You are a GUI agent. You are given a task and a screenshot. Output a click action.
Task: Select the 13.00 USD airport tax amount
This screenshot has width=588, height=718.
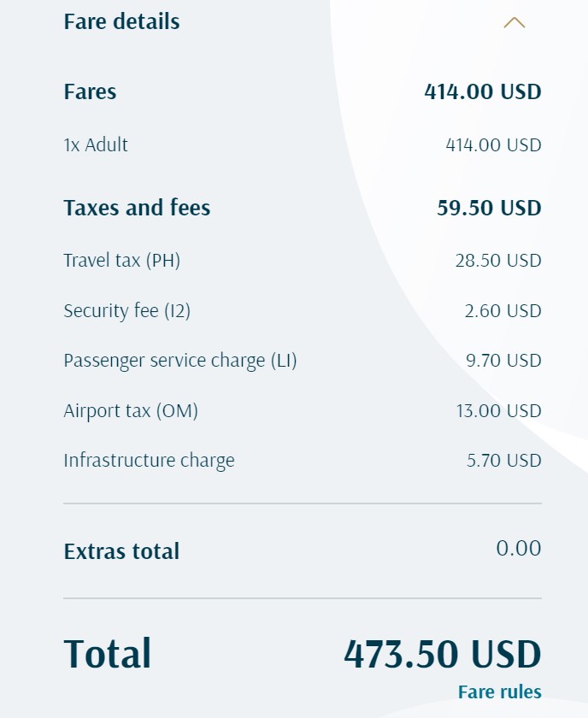pos(498,410)
